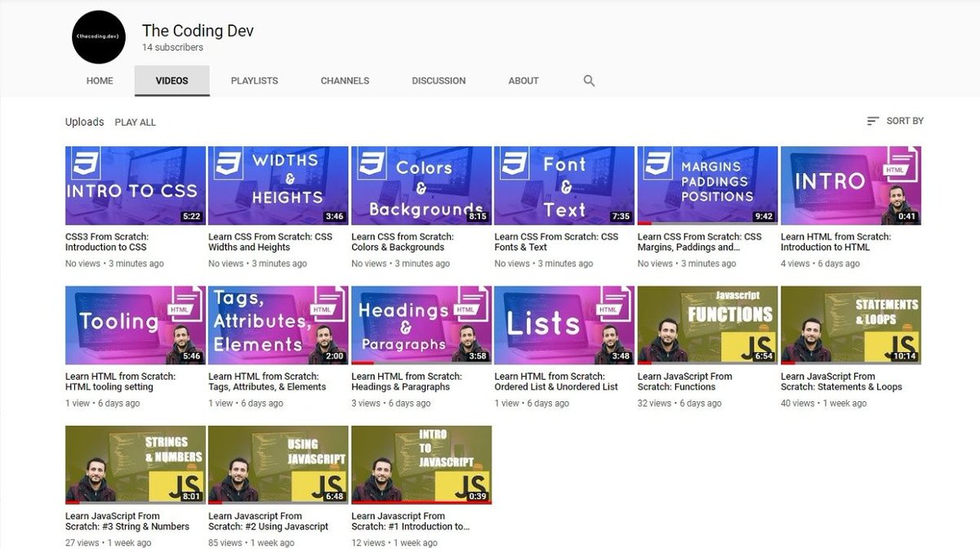Viewport: 980px width, 549px height.
Task: Click title 'Learn JavaScript From Scratch: Functions'
Action: click(x=684, y=382)
